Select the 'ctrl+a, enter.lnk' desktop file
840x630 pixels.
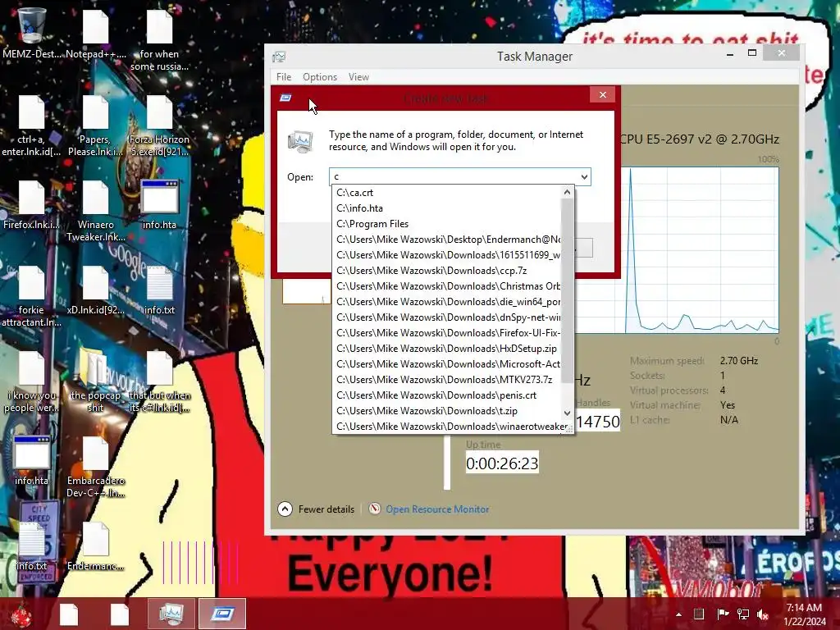pyautogui.click(x=31, y=126)
